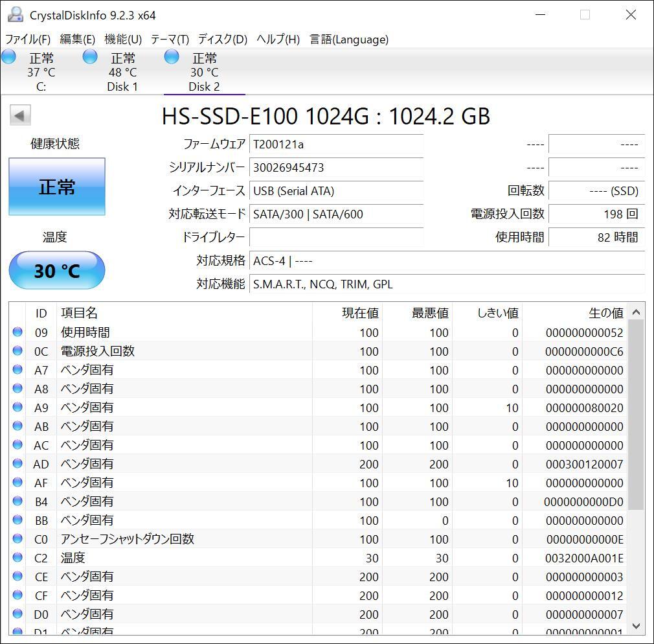This screenshot has height=644, width=654.
Task: Click the firmware field T200121a
Action: point(336,144)
